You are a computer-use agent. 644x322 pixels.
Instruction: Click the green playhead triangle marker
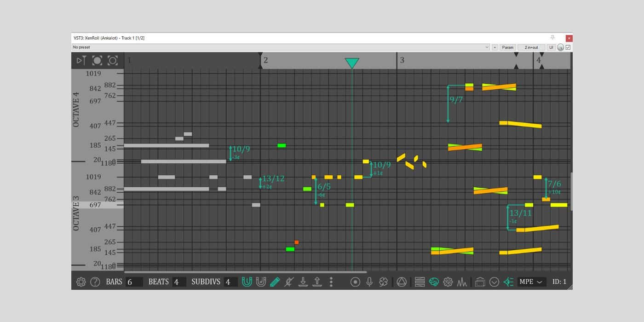(352, 63)
